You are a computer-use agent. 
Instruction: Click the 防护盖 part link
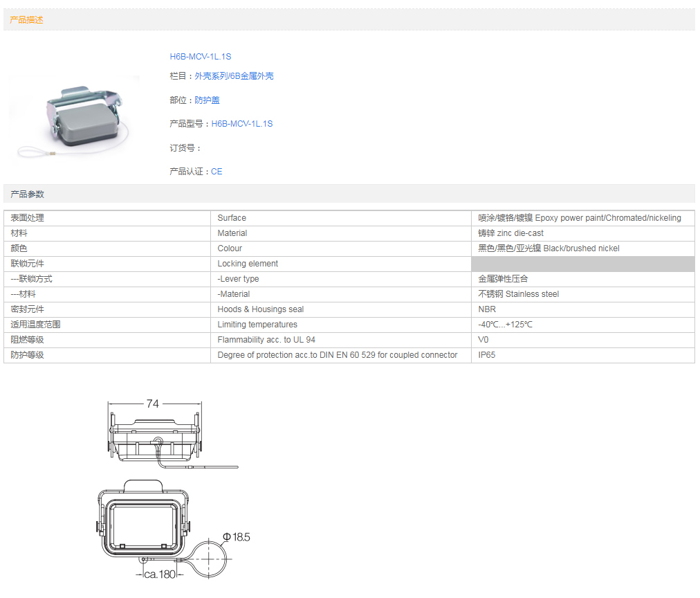[207, 100]
